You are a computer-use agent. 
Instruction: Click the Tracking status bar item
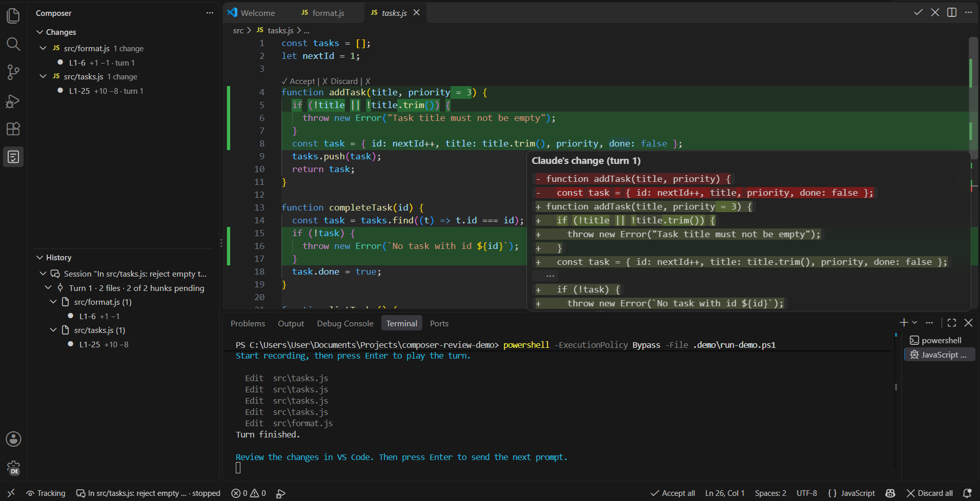[x=46, y=493]
